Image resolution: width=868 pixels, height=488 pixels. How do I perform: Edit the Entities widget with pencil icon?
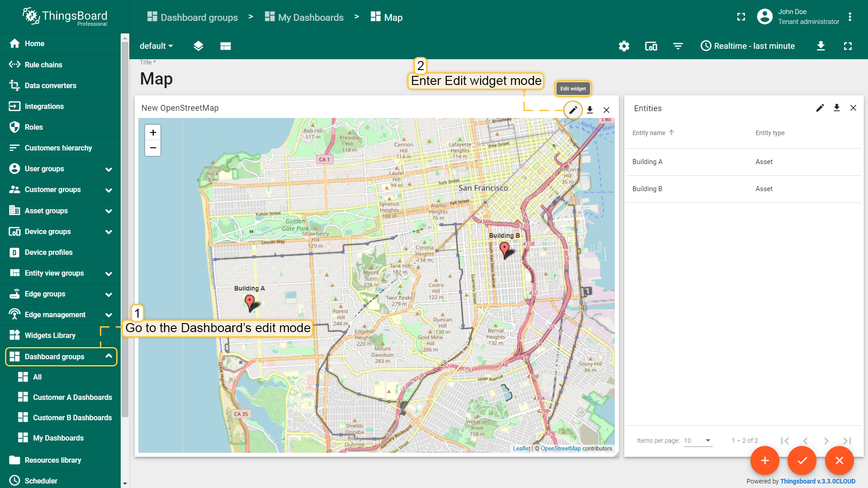click(820, 108)
